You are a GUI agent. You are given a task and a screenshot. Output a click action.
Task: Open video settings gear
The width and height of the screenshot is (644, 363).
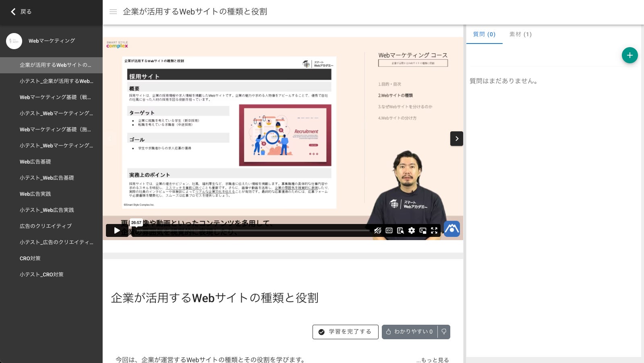tap(412, 230)
